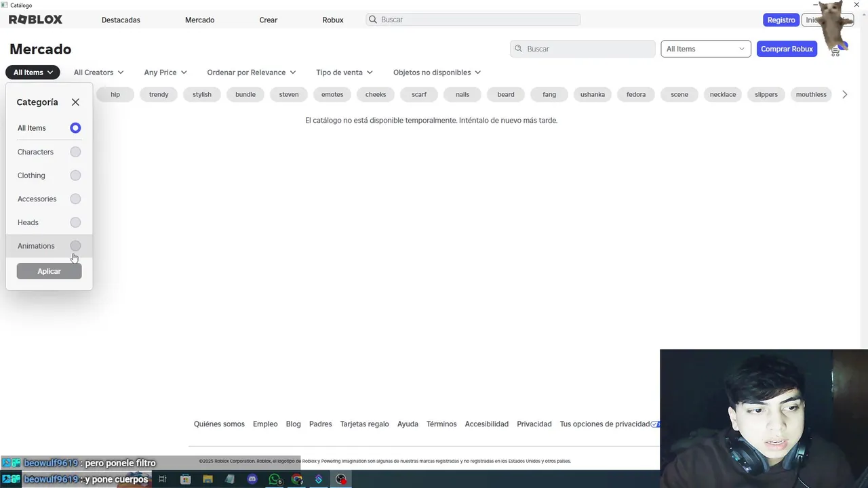The image size is (868, 488).
Task: Select the All Items radio button
Action: [x=75, y=128]
